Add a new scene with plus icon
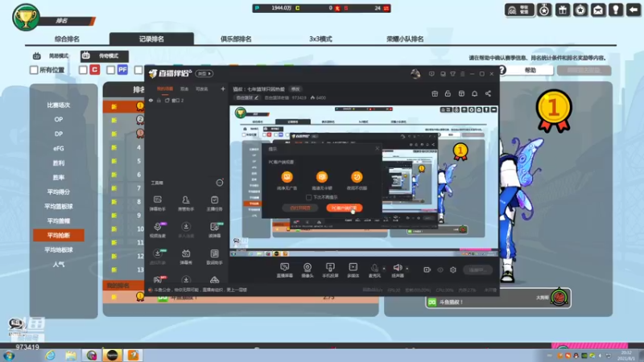This screenshot has width=644, height=362. point(223,88)
